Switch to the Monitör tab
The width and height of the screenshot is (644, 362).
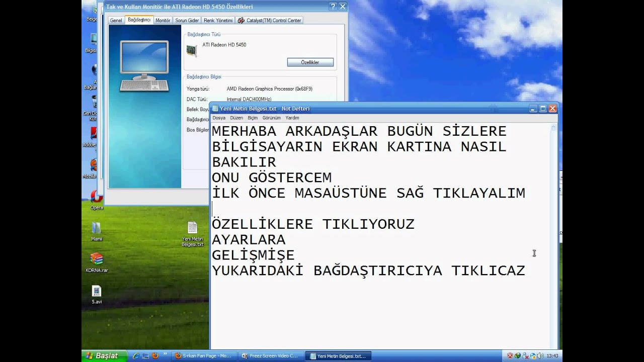click(163, 21)
